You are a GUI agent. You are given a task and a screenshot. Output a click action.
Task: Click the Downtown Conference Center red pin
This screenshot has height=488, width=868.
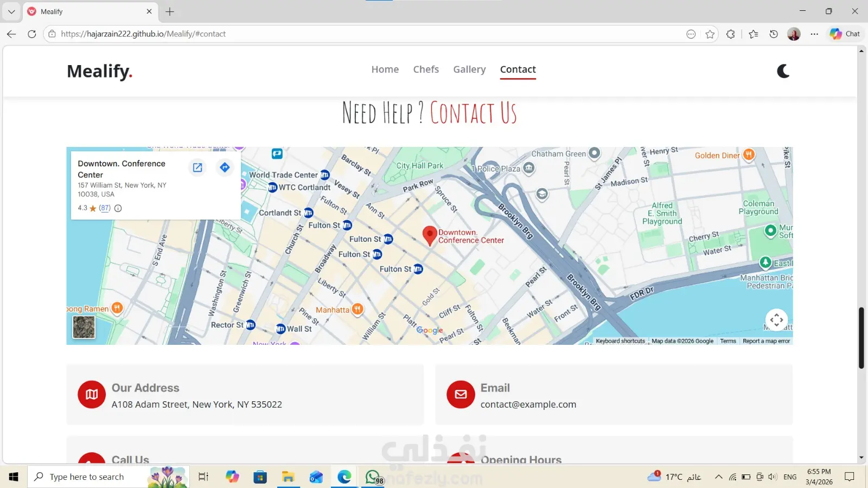[430, 236]
